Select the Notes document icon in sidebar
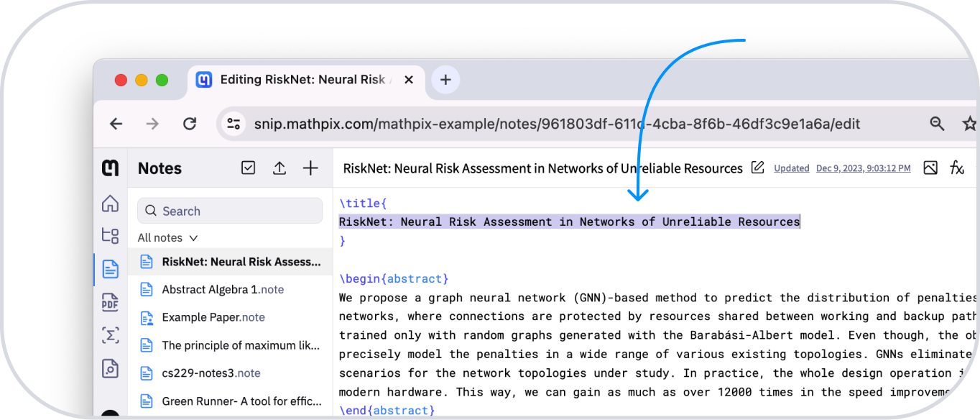 tap(110, 269)
